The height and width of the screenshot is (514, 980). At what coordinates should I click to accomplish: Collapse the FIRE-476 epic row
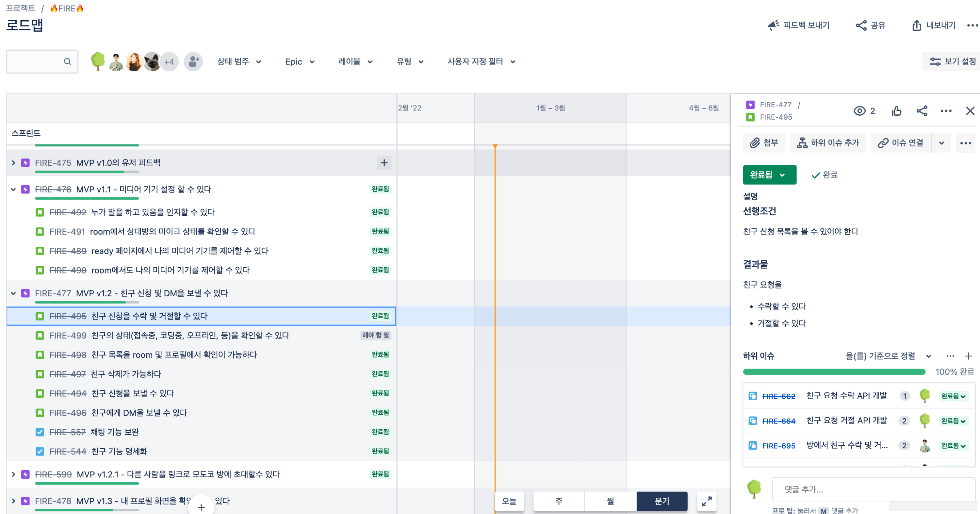pyautogui.click(x=13, y=189)
